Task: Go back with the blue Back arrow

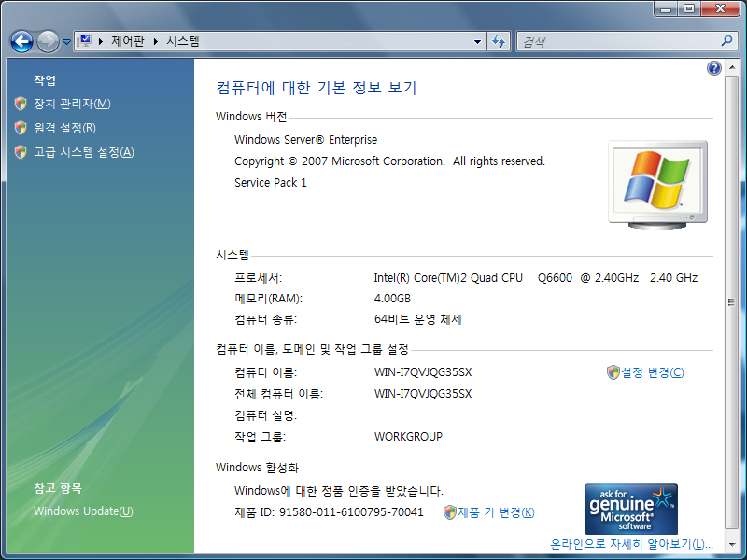Action: tap(21, 42)
